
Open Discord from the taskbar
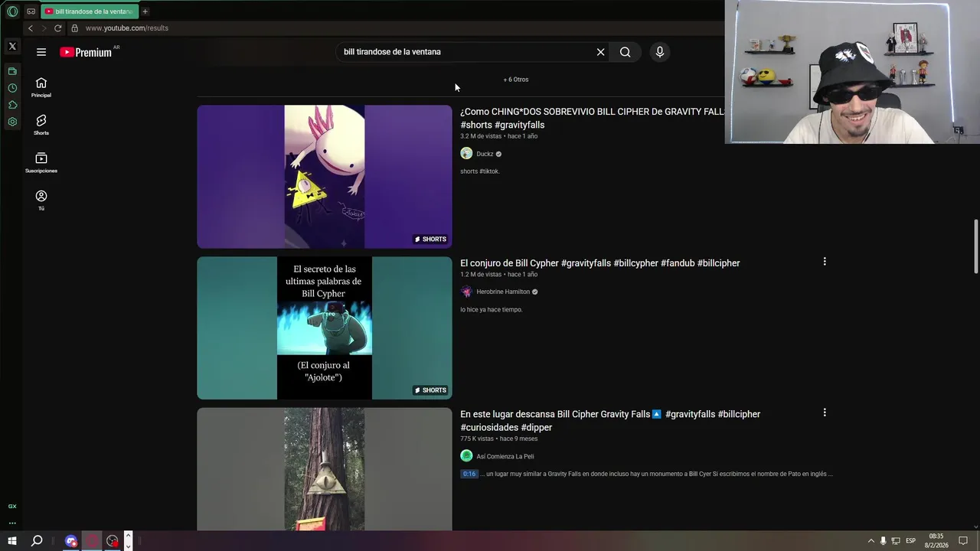[x=71, y=541]
